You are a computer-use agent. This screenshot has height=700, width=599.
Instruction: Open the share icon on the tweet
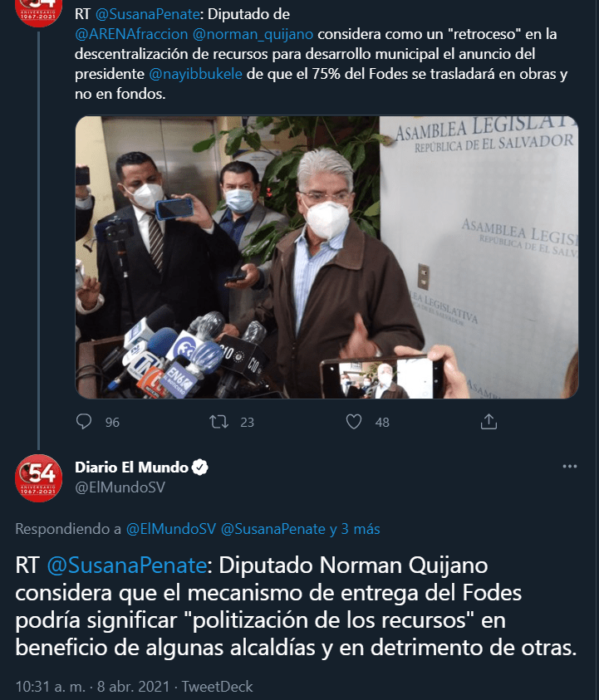pyautogui.click(x=489, y=422)
